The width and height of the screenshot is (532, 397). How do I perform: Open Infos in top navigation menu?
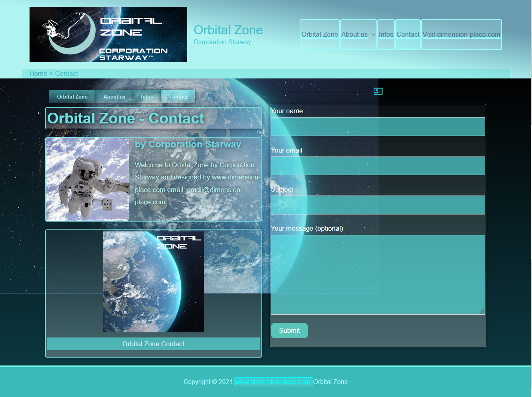tap(386, 35)
